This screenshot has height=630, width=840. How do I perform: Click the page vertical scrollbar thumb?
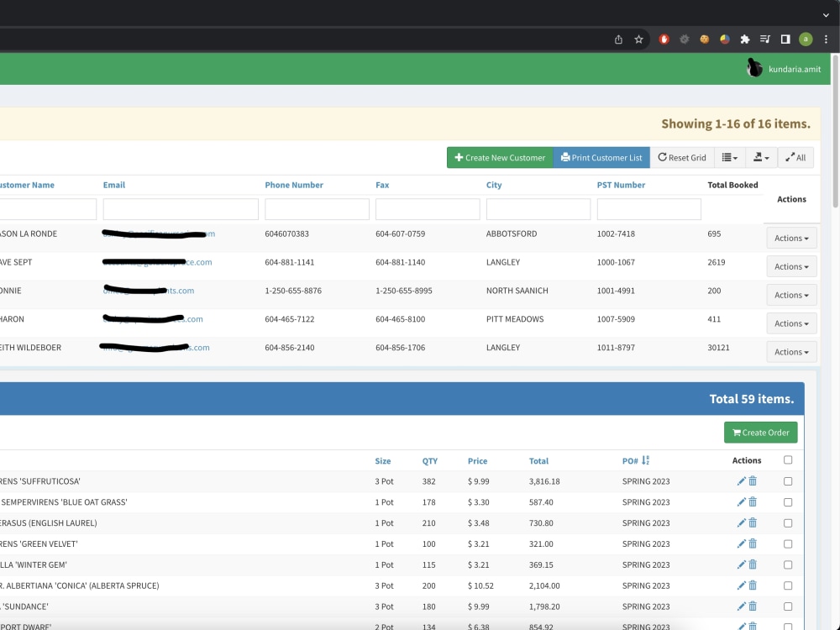click(835, 131)
